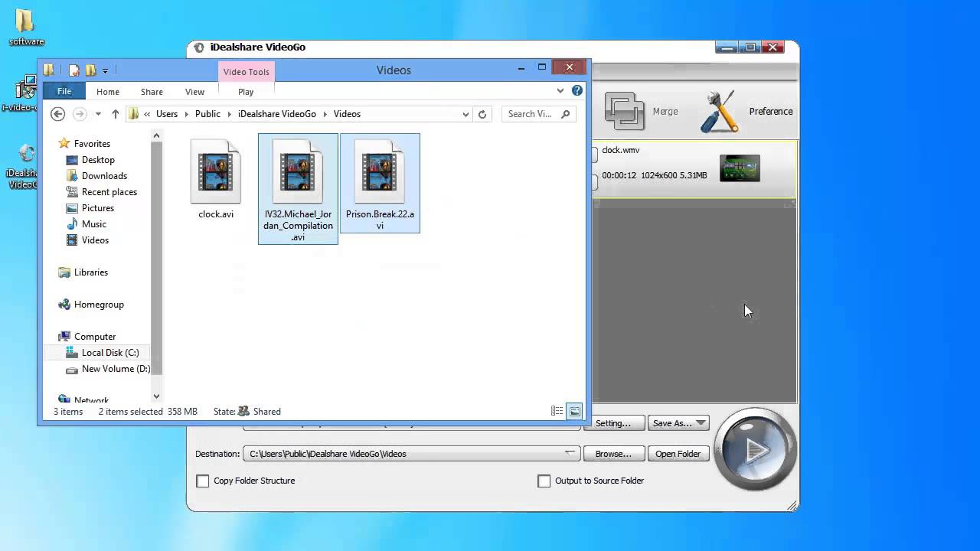Open recent locations dropdown arrow
980x551 pixels.
pyautogui.click(x=98, y=114)
